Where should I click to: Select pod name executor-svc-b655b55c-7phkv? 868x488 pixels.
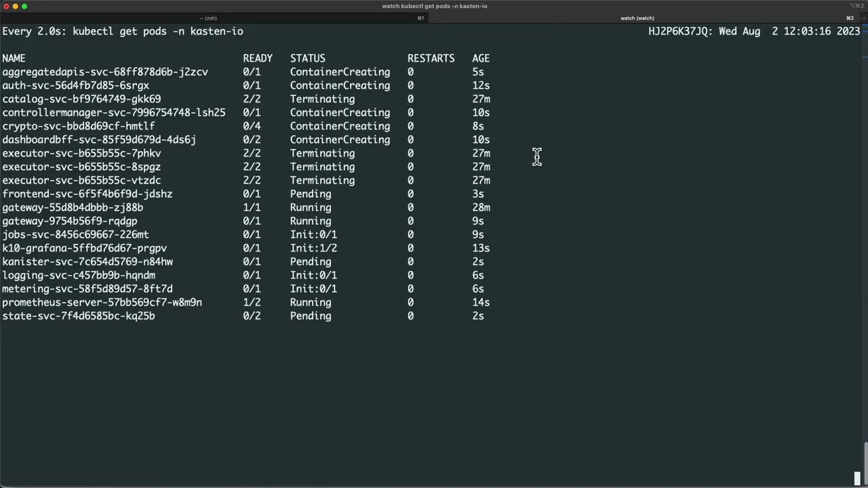point(81,153)
